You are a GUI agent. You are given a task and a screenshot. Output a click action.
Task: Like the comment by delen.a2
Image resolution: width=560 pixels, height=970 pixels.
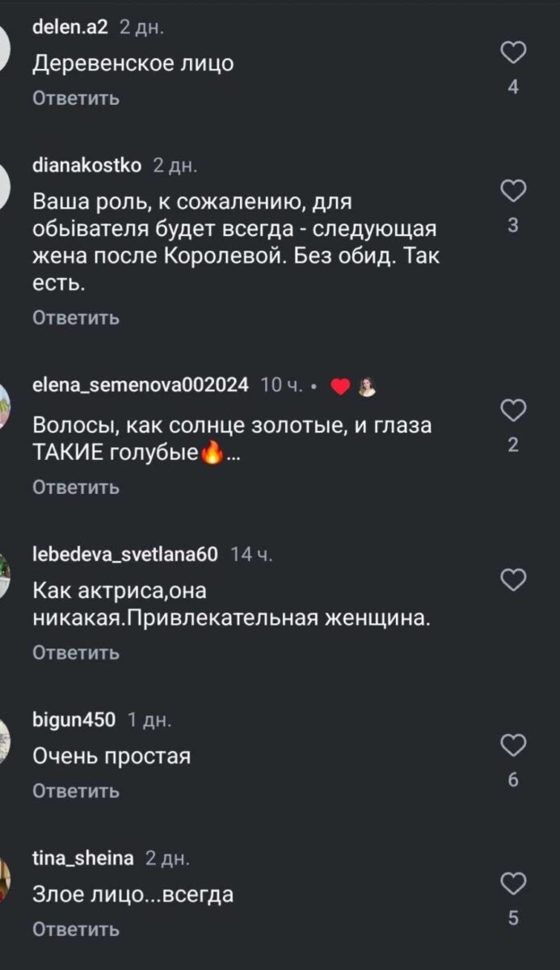click(513, 54)
